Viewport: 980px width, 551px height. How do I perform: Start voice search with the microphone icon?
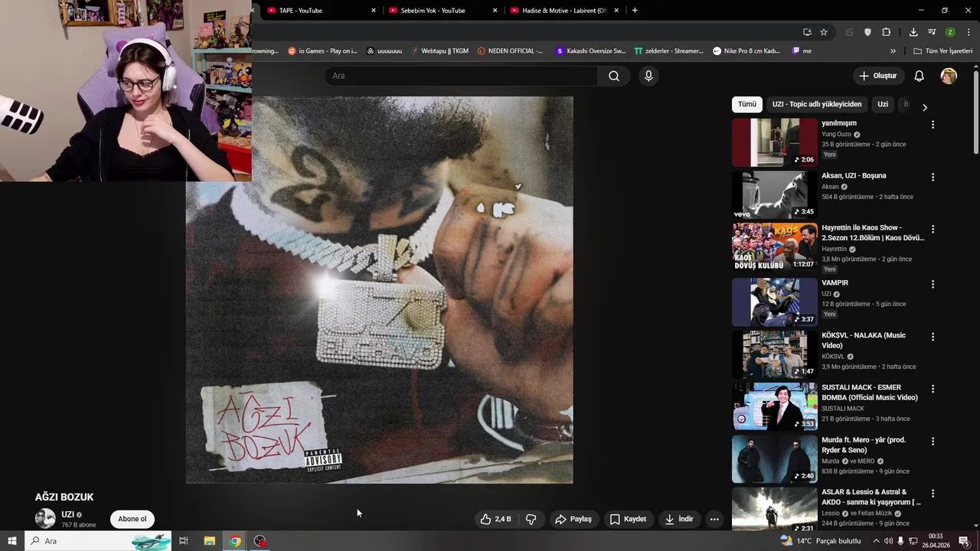coord(648,76)
